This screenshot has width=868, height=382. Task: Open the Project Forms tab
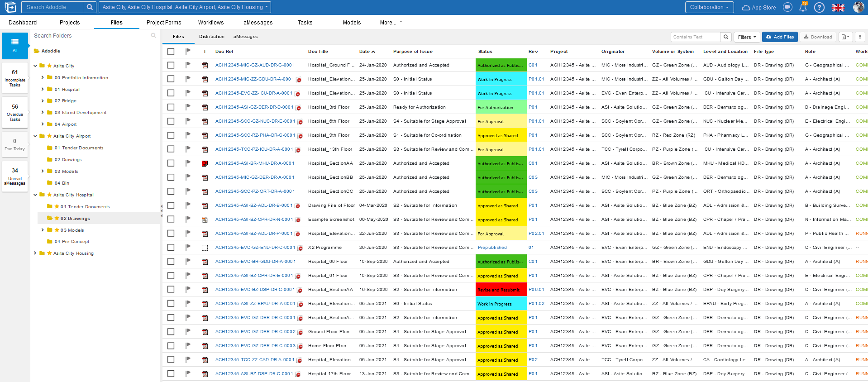(164, 22)
